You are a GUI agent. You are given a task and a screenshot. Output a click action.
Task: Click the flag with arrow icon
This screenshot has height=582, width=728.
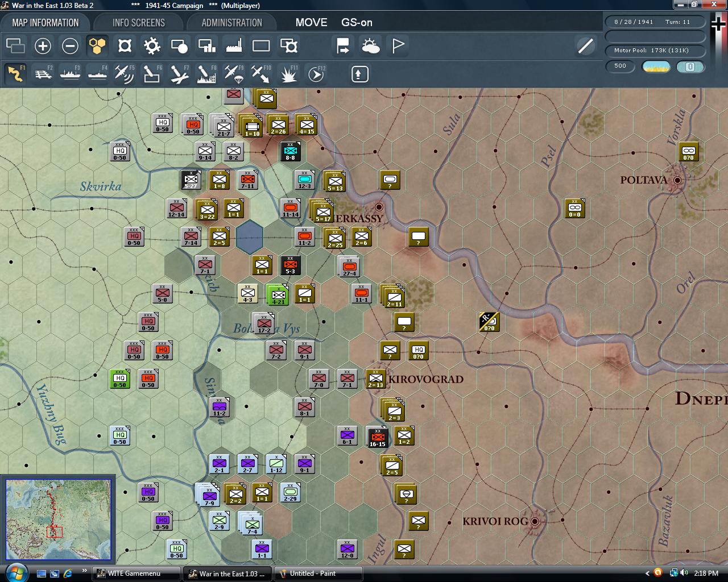pyautogui.click(x=344, y=45)
